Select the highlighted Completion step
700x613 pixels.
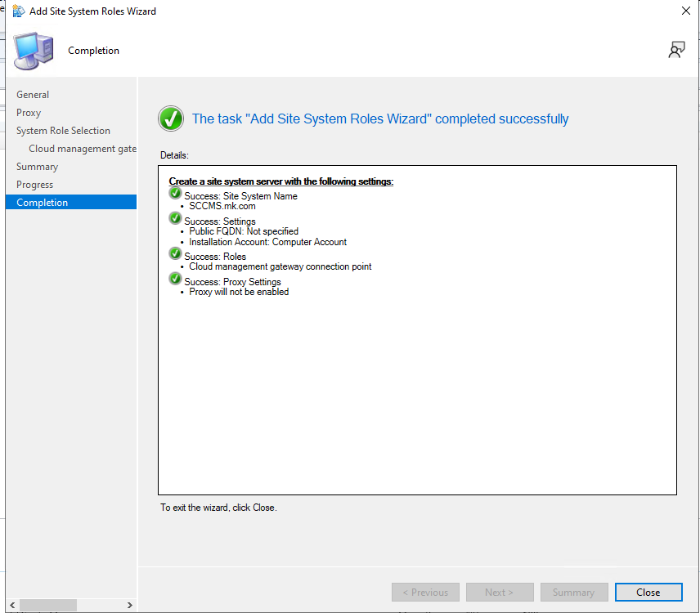(43, 203)
